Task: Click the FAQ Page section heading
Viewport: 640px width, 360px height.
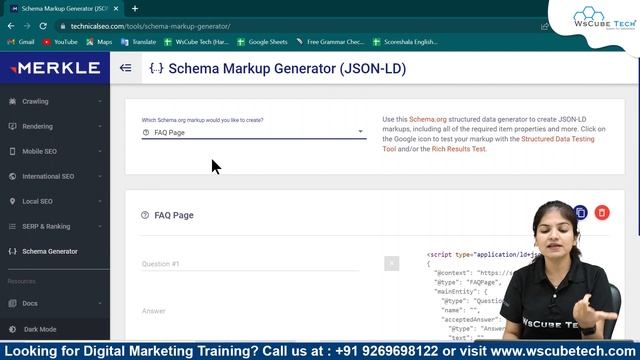Action: tap(174, 215)
